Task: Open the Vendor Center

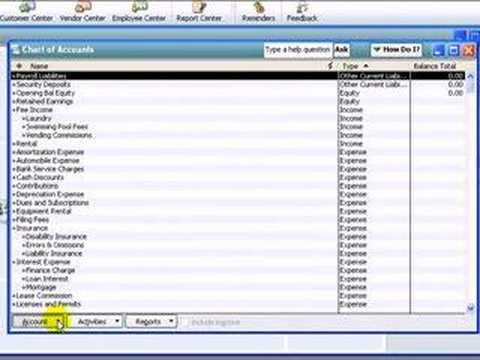Action: (x=82, y=12)
